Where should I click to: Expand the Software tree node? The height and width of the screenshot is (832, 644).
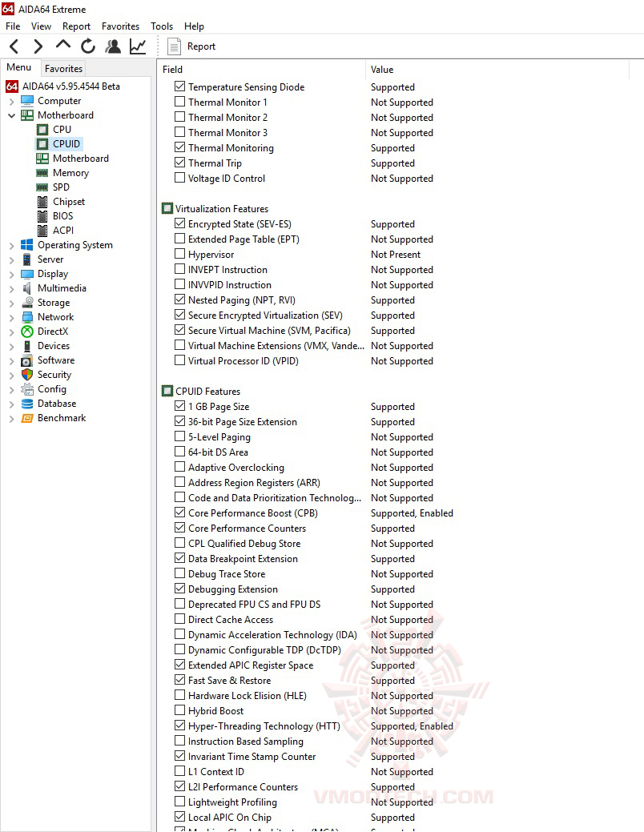pyautogui.click(x=12, y=361)
